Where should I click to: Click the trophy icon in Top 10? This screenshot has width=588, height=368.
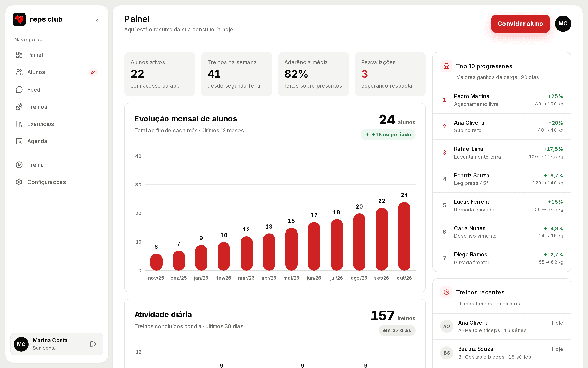446,66
